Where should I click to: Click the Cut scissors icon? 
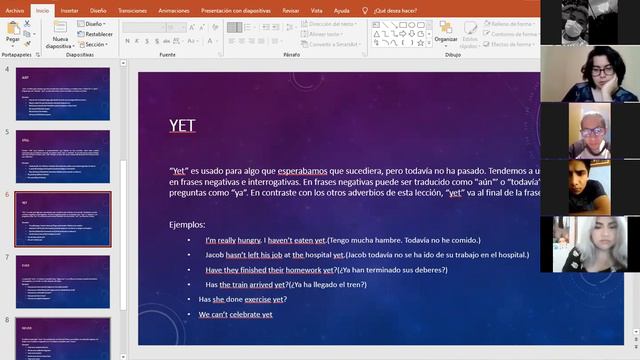pyautogui.click(x=27, y=24)
